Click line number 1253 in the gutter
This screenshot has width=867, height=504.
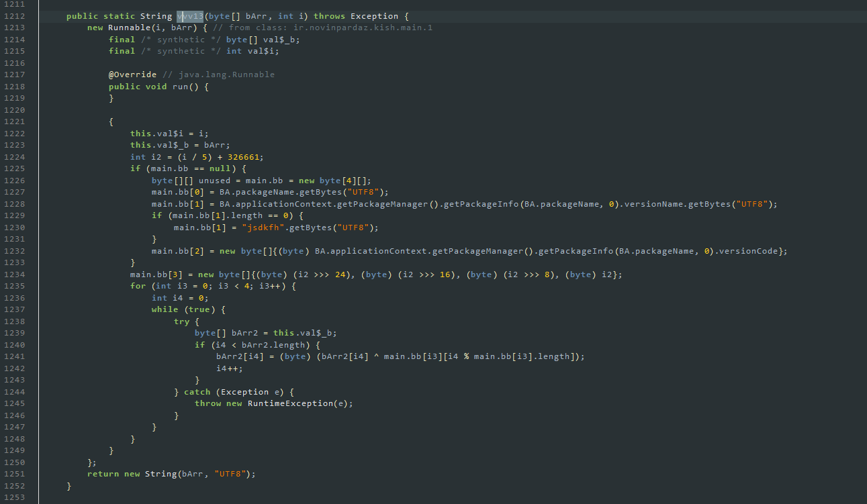coord(15,497)
